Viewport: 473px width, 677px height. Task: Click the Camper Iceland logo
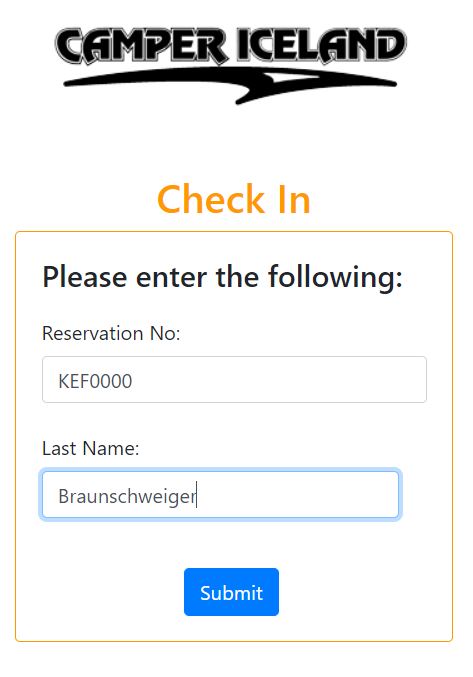pyautogui.click(x=230, y=66)
